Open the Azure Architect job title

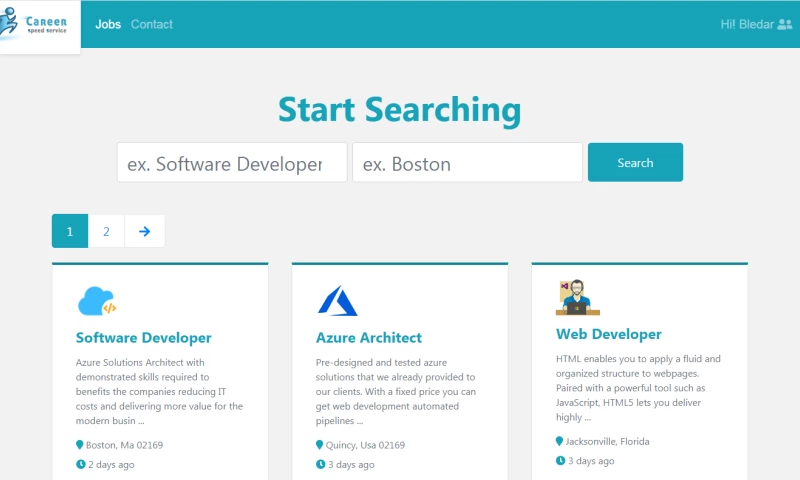click(x=369, y=338)
